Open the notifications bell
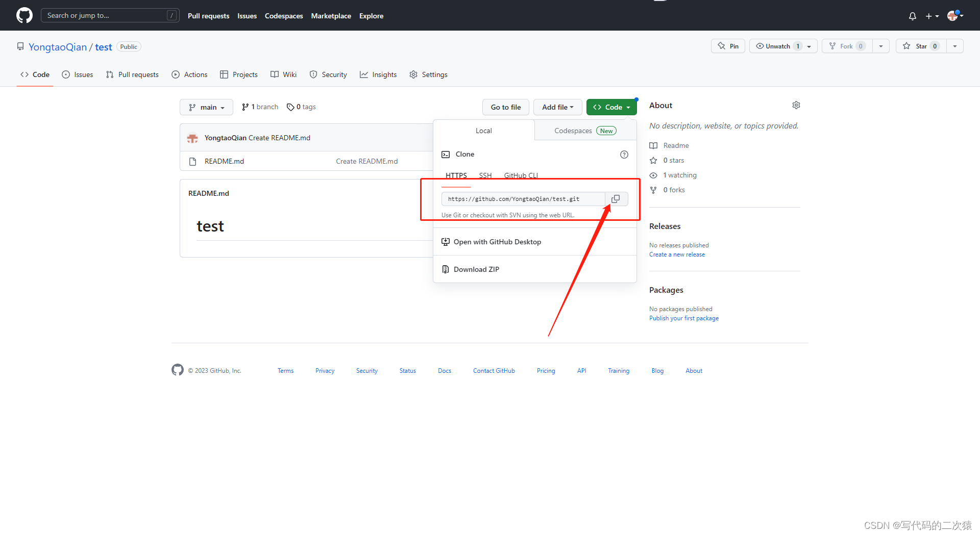 (913, 16)
